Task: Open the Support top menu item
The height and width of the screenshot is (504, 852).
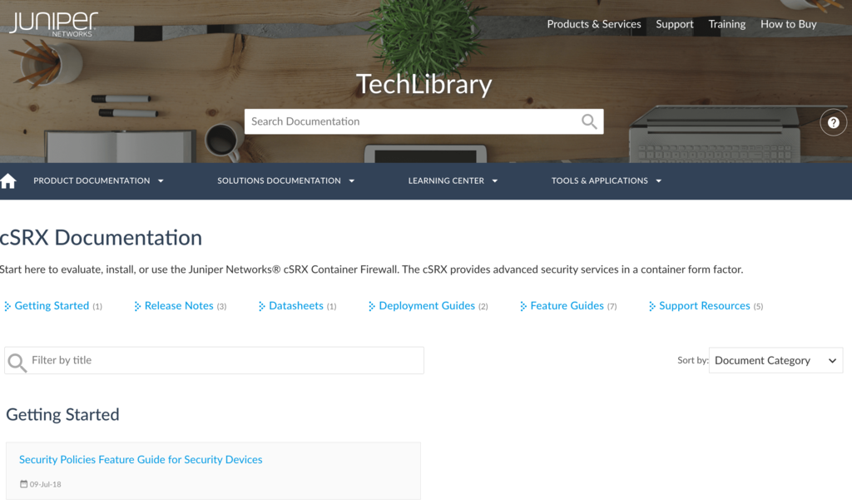Action: click(x=674, y=24)
